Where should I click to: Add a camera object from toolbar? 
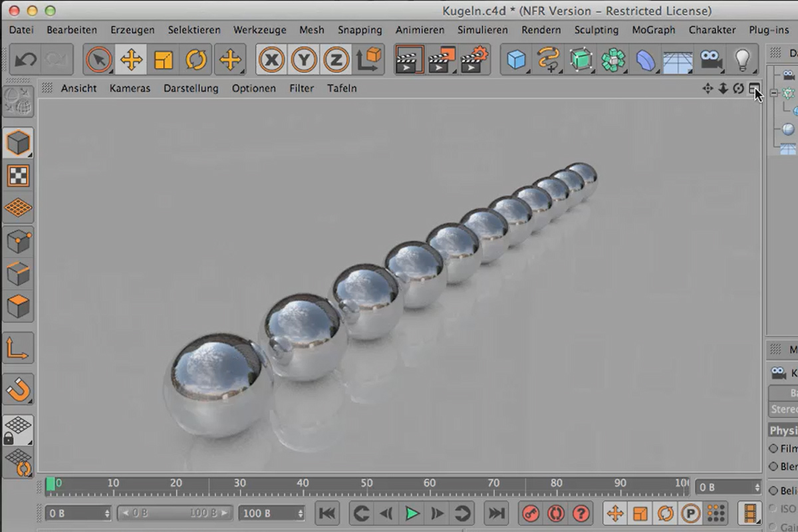pos(712,60)
